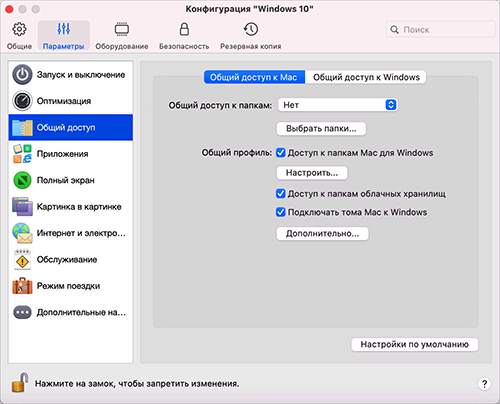Screen dimensions: 500x404
Task: Click the Приложения apps icon
Action: click(x=22, y=154)
